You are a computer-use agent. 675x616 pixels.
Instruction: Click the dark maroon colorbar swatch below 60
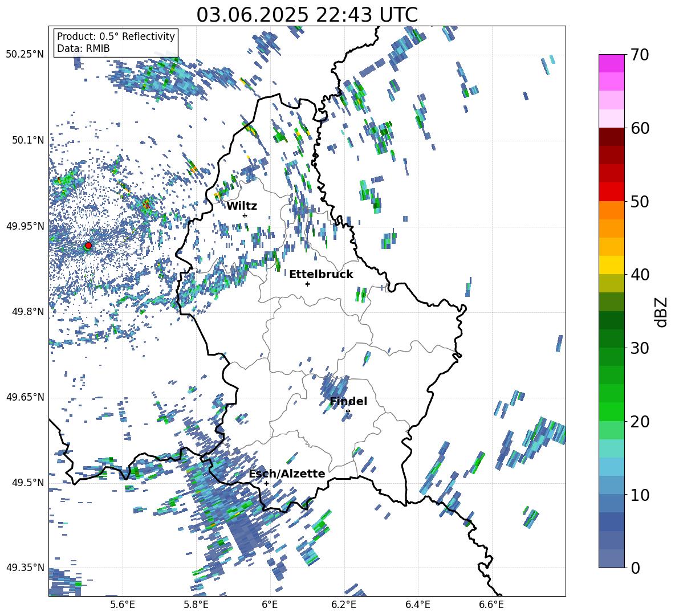point(611,137)
